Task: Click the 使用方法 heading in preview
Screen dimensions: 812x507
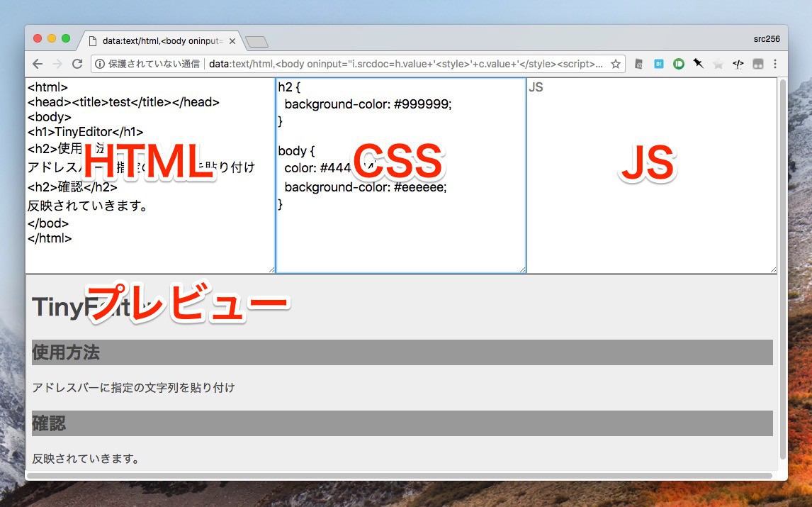Action: 66,352
